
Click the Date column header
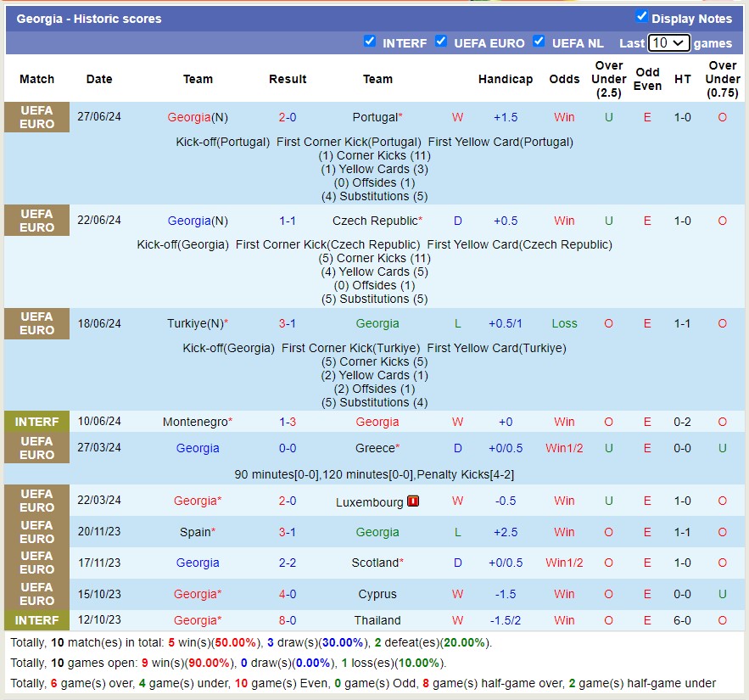tap(99, 79)
